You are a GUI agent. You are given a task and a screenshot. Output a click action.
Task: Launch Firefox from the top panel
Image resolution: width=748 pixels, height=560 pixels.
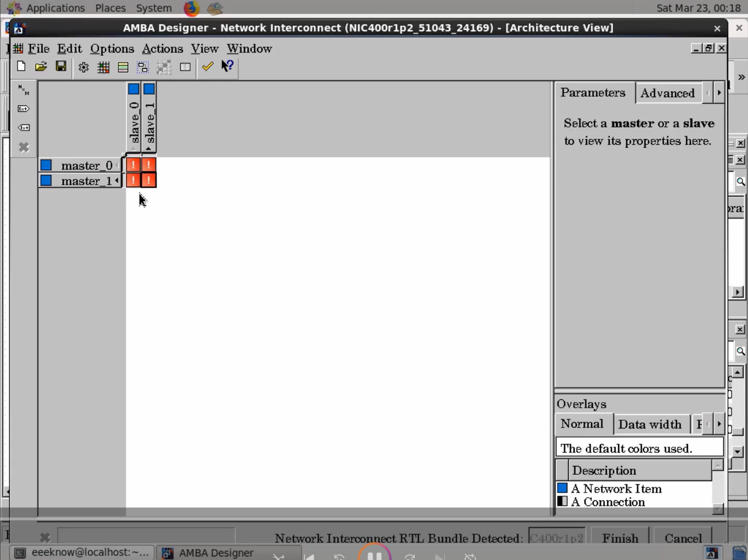pyautogui.click(x=191, y=8)
